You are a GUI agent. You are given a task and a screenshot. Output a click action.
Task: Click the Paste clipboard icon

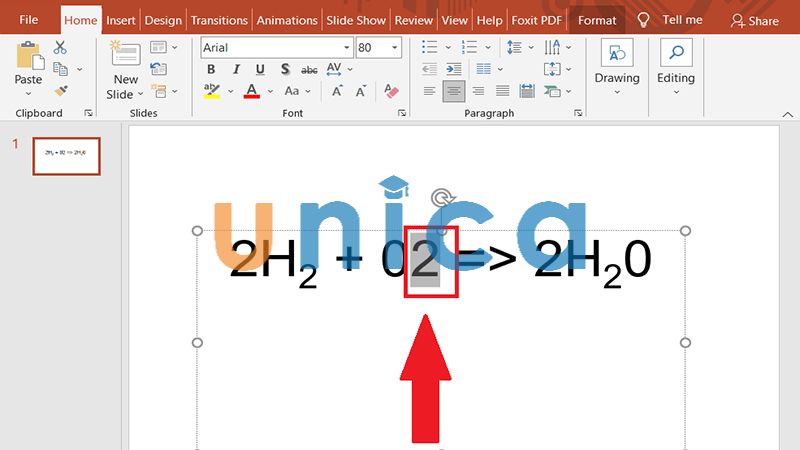29,55
